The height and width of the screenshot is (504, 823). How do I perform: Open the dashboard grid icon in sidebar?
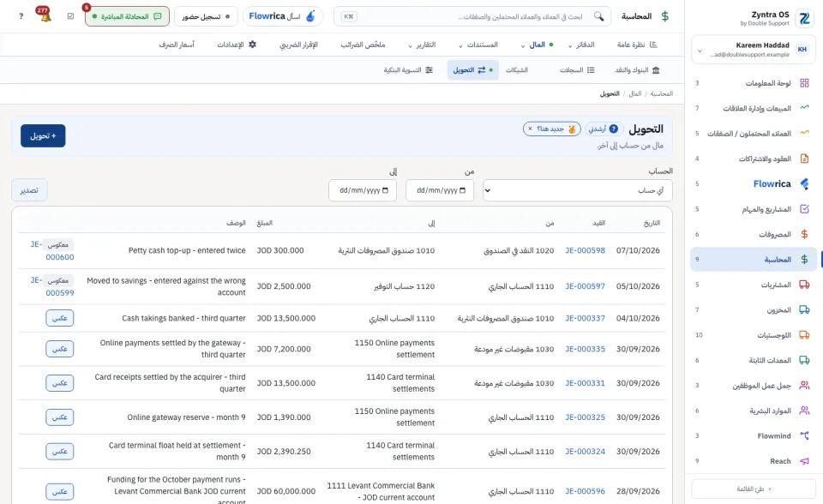[x=804, y=83]
